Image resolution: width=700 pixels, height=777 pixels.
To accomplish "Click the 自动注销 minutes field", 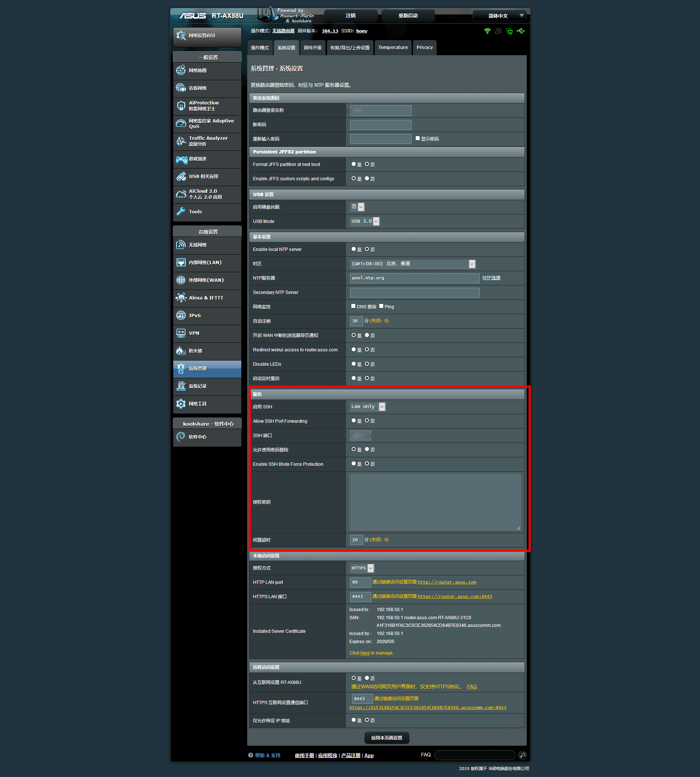I will [356, 321].
